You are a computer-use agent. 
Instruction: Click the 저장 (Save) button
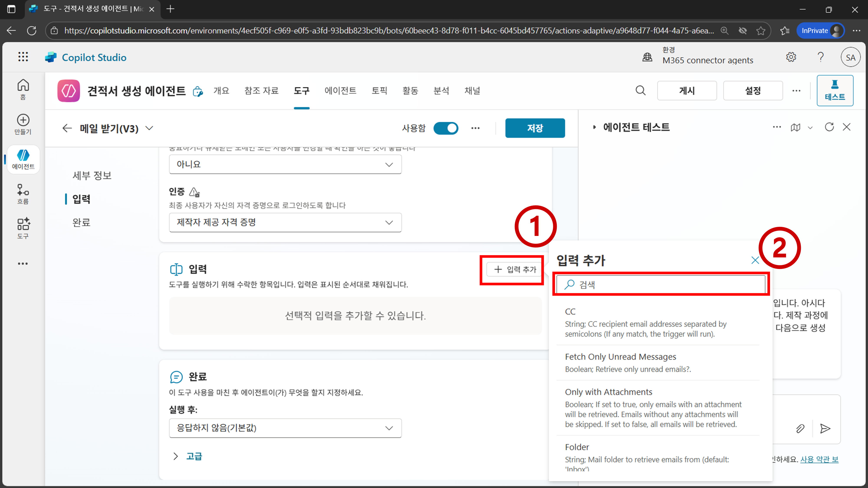(535, 128)
